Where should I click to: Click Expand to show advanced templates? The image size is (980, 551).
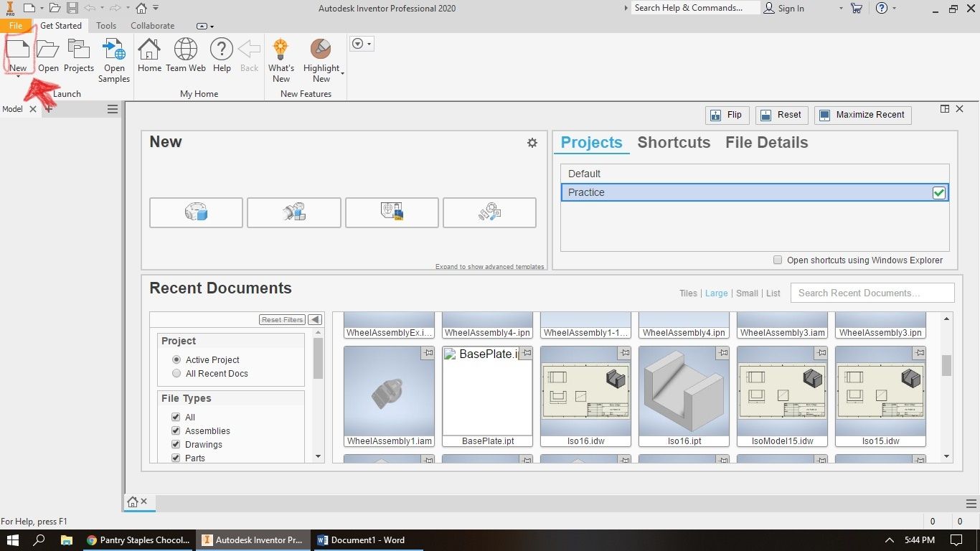point(489,266)
